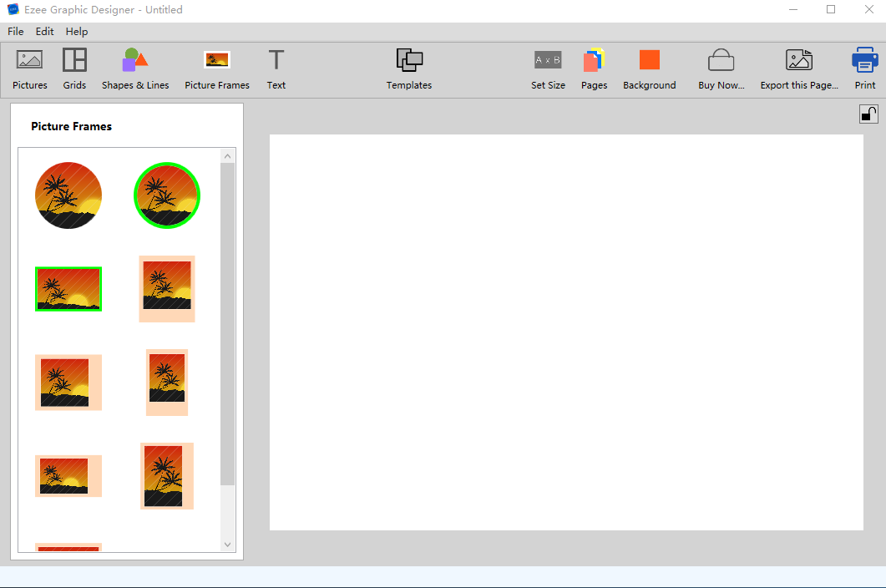Open the Edit menu
Image resolution: width=886 pixels, height=588 pixels.
tap(44, 32)
